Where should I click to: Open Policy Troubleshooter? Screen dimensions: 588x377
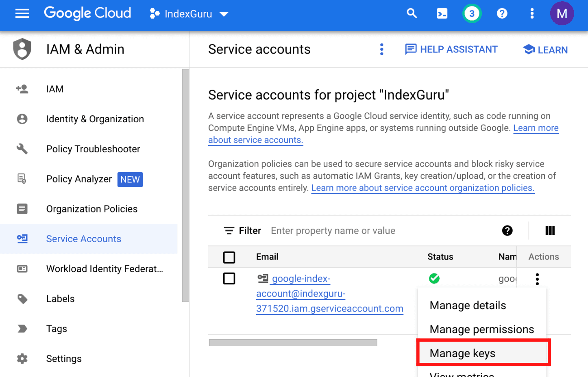[x=93, y=149]
